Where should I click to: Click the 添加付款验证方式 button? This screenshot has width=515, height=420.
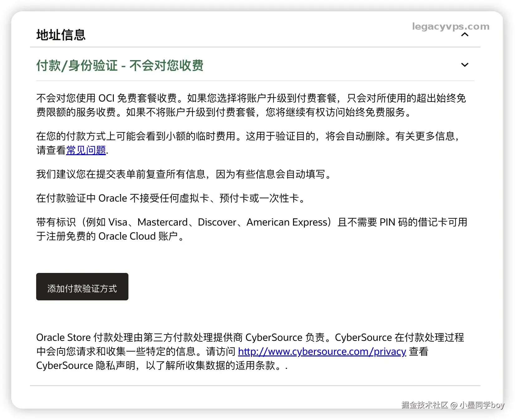[82, 287]
